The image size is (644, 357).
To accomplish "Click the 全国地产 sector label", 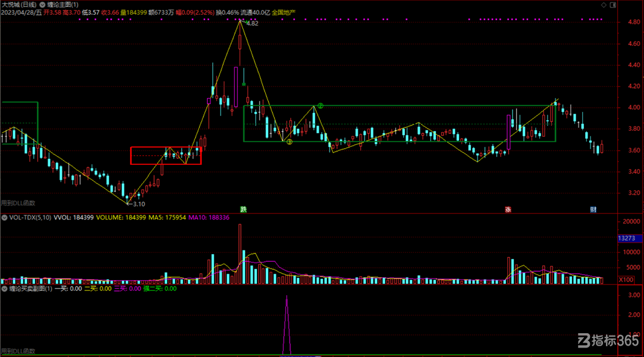I will 284,12.
